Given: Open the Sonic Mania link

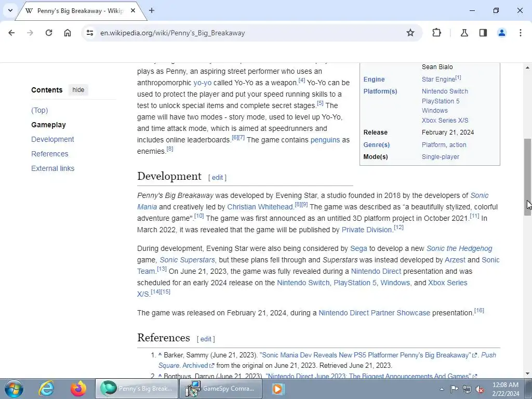Looking at the screenshot, I should 480,196.
